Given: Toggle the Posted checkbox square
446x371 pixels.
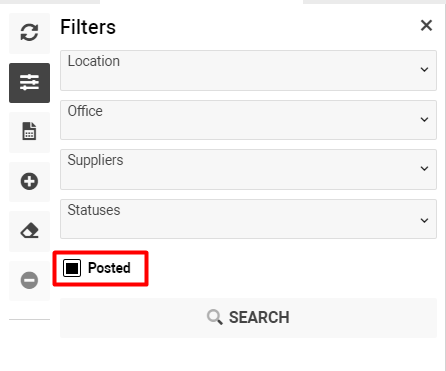Looking at the screenshot, I should click(x=72, y=268).
